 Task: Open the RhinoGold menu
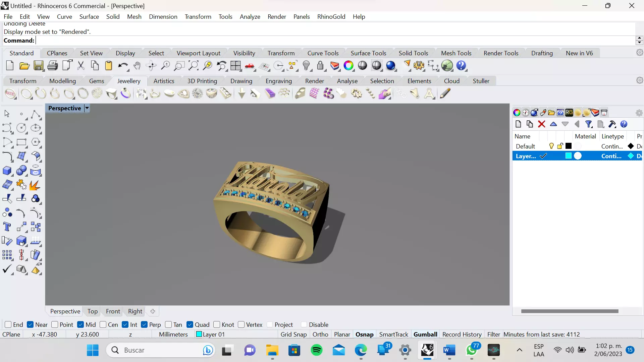coord(331,17)
